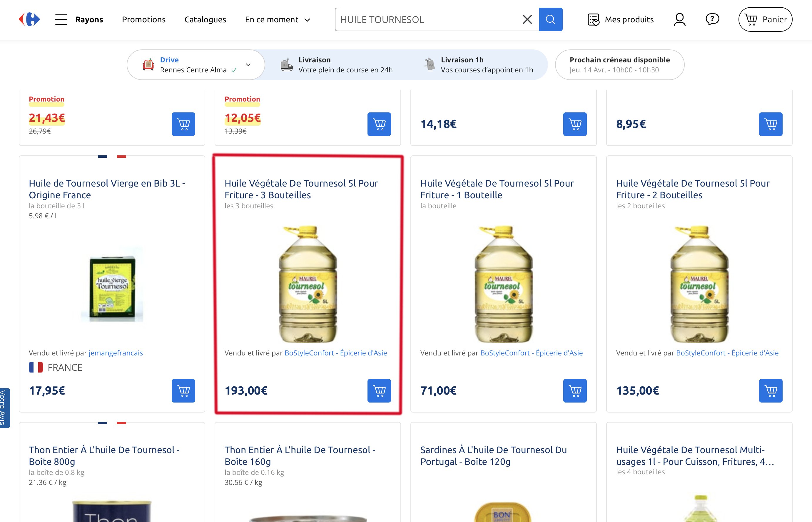Open Prochain créneau disponible slot button
812x522 pixels.
(x=619, y=64)
